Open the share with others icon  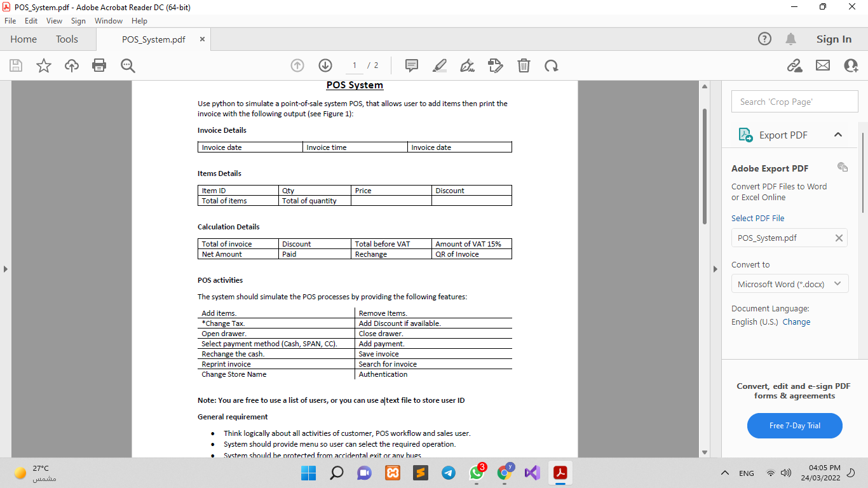click(x=851, y=65)
